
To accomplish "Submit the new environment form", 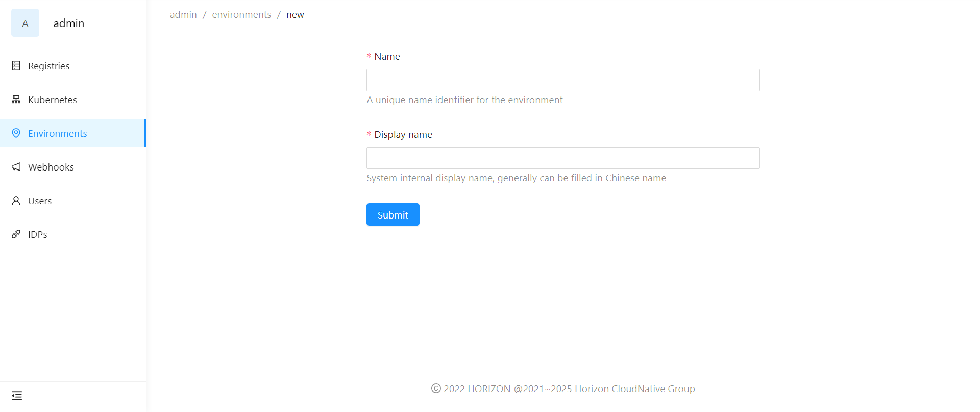I will pos(393,214).
